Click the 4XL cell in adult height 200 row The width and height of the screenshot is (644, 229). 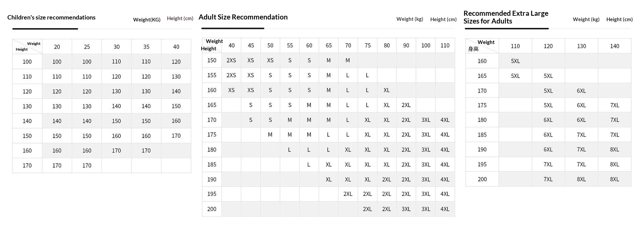pos(445,209)
